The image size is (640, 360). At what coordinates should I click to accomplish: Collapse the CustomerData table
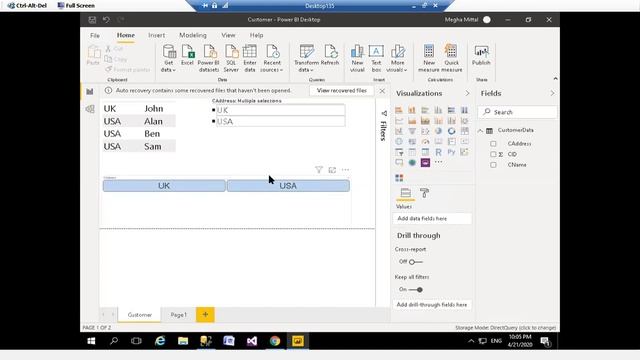click(480, 131)
